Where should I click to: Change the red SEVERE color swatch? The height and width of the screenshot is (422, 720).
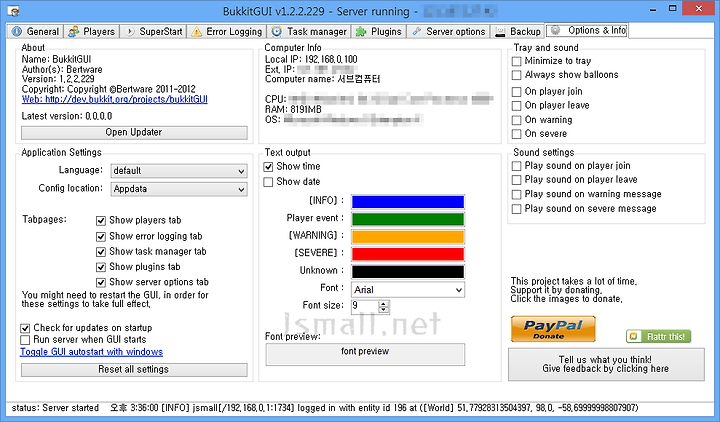(408, 254)
